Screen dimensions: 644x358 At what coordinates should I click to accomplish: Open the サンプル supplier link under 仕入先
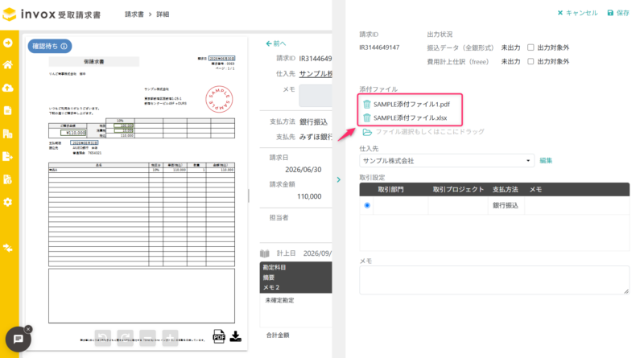point(316,73)
